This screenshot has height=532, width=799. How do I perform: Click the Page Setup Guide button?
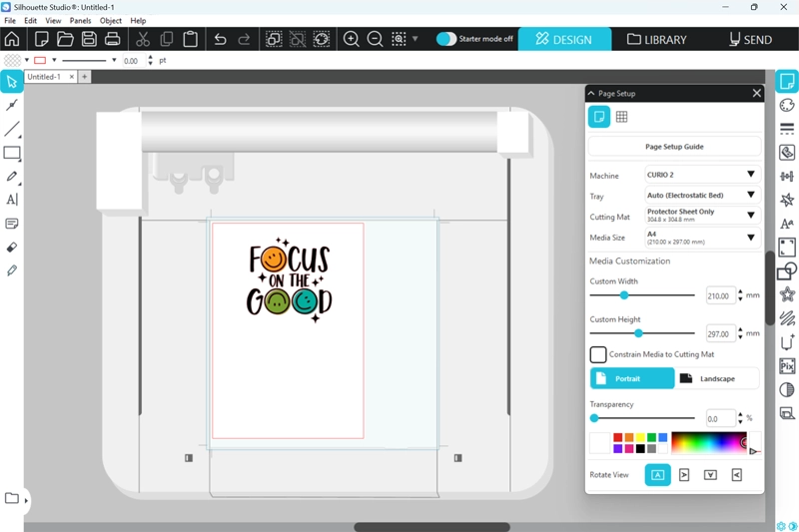coord(674,147)
